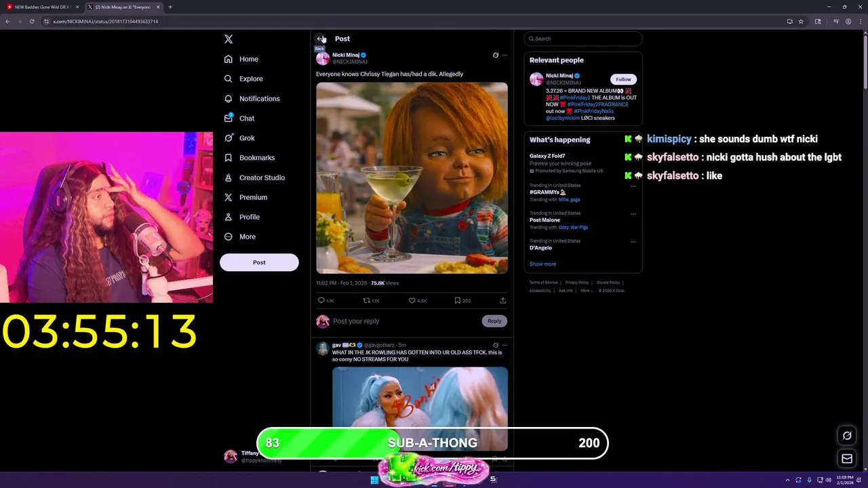Viewport: 868px width, 488px height.
Task: Click the share icon under the post
Action: [x=502, y=300]
